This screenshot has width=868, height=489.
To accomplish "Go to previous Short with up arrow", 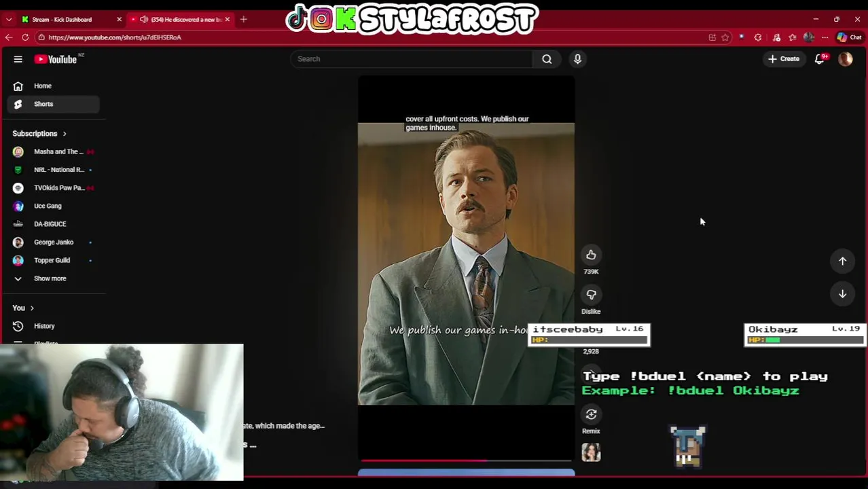I will pyautogui.click(x=842, y=261).
